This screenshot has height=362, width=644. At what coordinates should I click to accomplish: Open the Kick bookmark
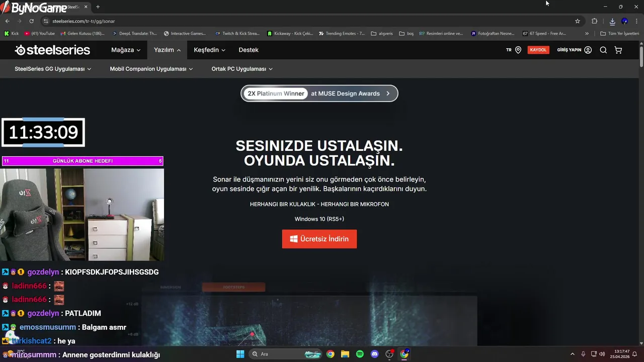[x=12, y=34]
